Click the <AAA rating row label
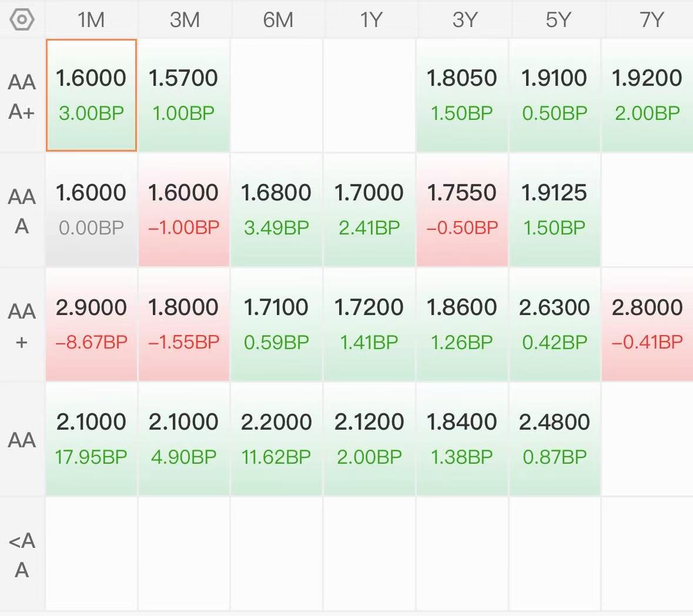The width and height of the screenshot is (693, 616). [x=22, y=555]
